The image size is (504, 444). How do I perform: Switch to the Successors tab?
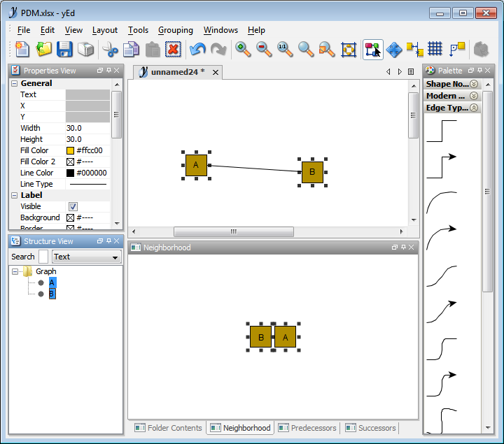370,428
